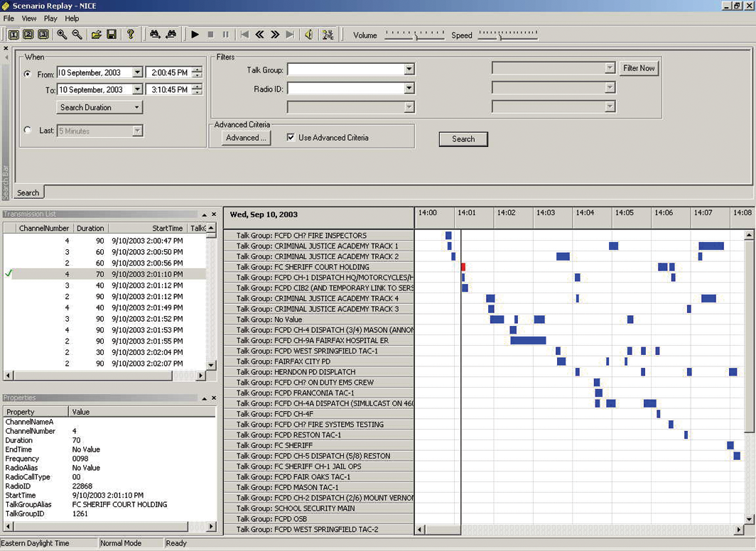Click the Help question mark icon

coord(130,34)
